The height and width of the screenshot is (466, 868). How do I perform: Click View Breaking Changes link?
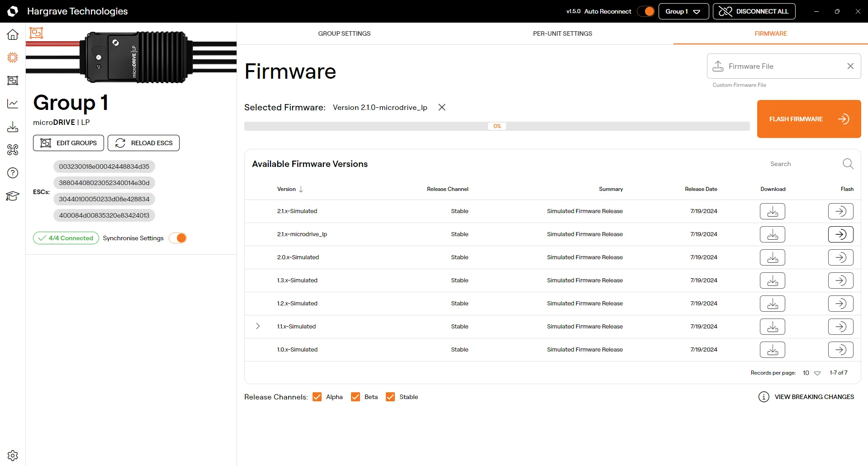click(806, 397)
